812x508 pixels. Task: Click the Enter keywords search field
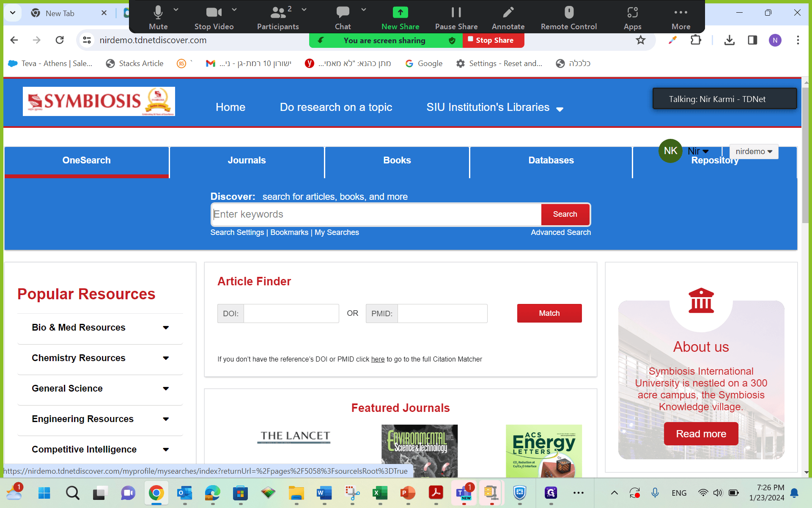(376, 215)
